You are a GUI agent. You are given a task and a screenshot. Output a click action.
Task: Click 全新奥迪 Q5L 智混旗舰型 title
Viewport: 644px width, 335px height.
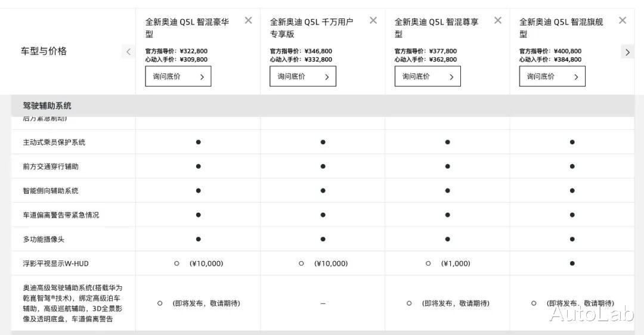point(561,27)
